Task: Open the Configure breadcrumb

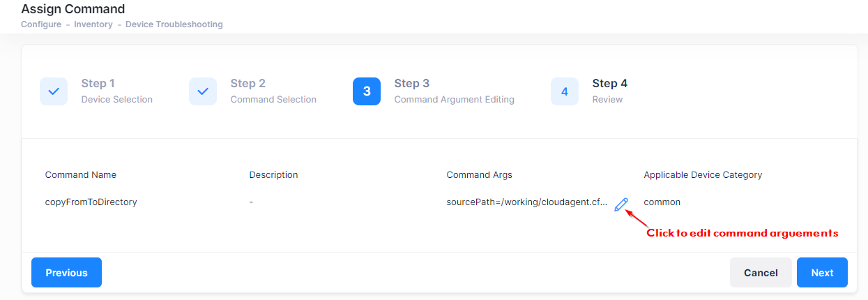Action: pyautogui.click(x=41, y=24)
